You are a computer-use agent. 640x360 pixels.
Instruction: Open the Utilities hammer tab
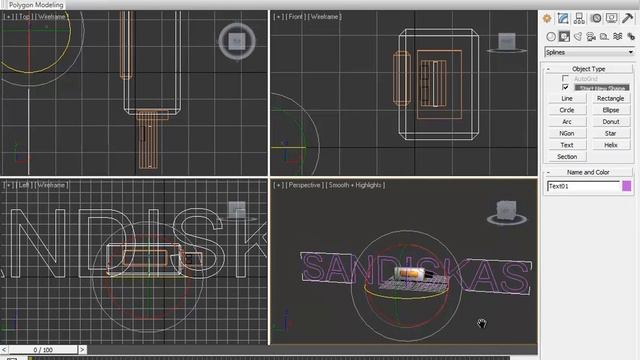(628, 18)
